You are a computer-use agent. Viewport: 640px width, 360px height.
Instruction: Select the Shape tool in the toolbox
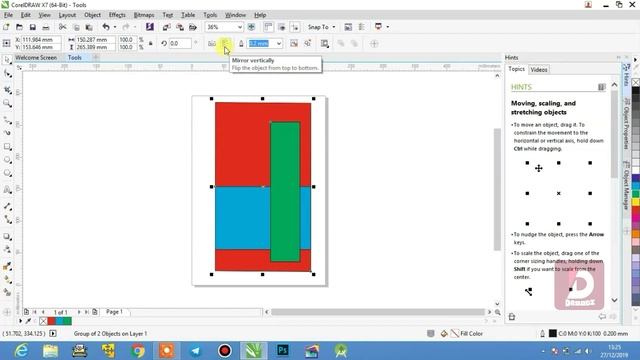click(x=7, y=74)
